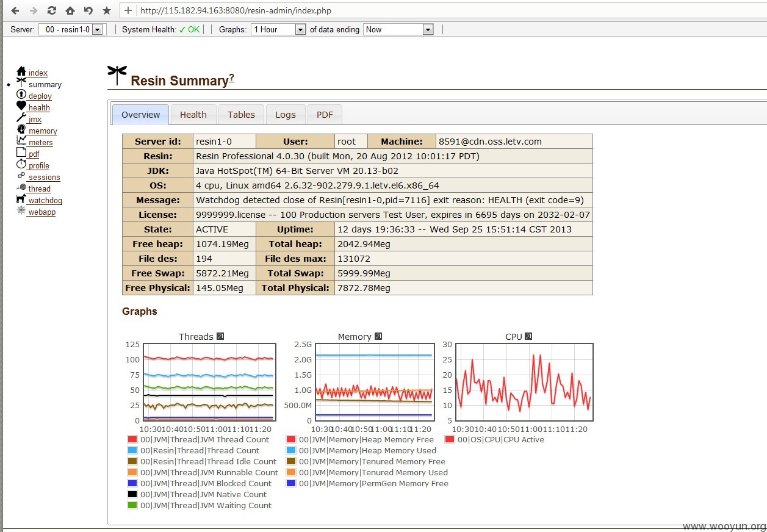Switch to the Overview tab
The image size is (767, 532).
click(141, 114)
